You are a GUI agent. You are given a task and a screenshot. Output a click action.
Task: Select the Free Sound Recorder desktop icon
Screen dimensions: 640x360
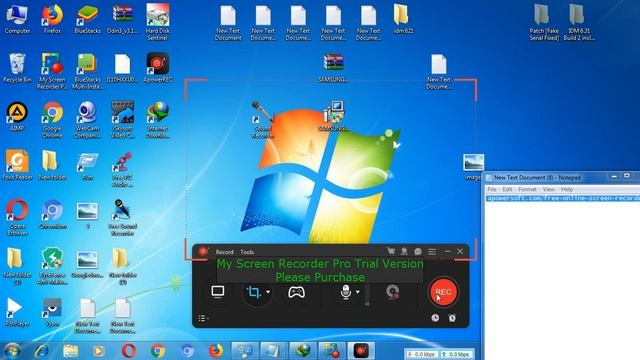[x=122, y=218]
